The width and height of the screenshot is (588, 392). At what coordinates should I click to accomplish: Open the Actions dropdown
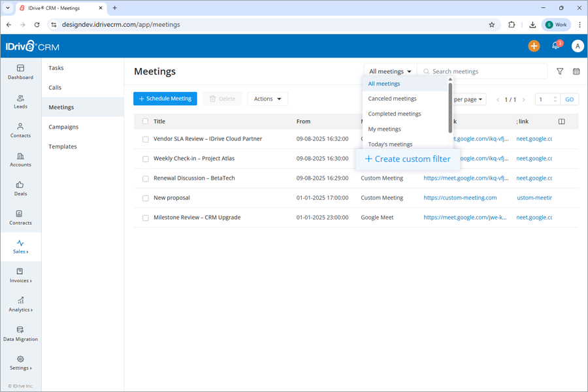pos(267,99)
